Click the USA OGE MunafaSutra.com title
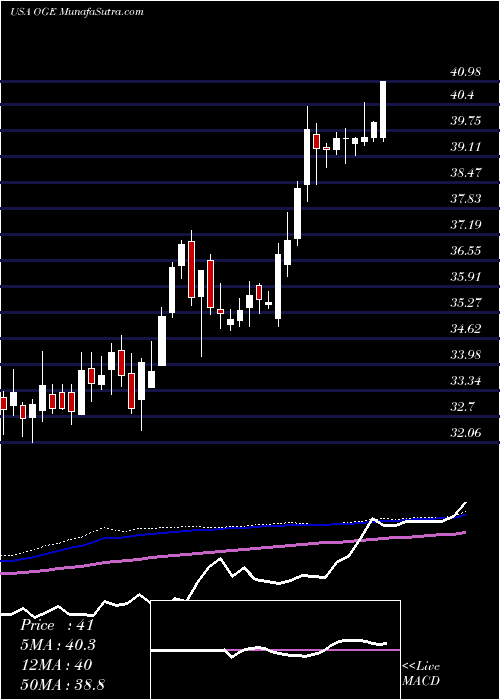The height and width of the screenshot is (700, 500). click(x=77, y=12)
